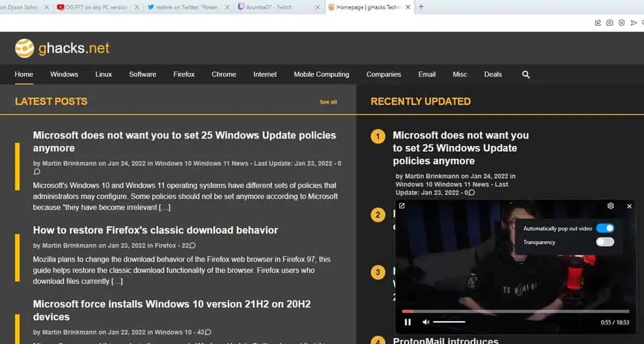Pause the pop-out video
This screenshot has width=644, height=344.
click(x=408, y=322)
